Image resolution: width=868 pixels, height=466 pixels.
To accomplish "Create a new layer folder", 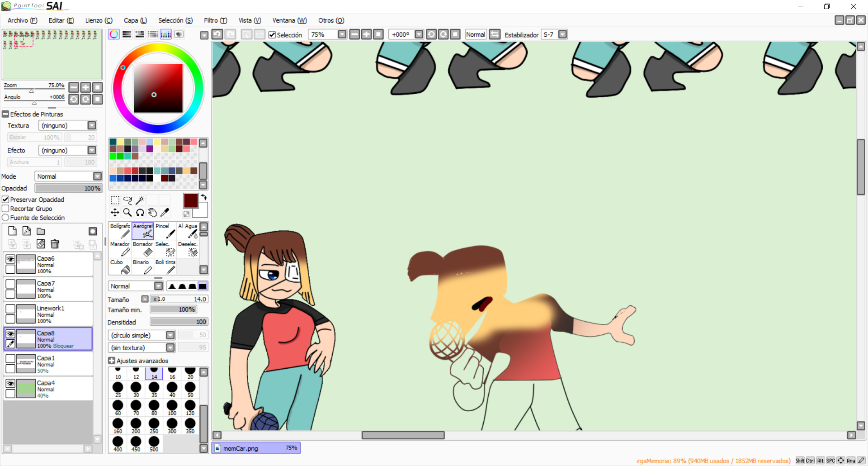I will 41,231.
